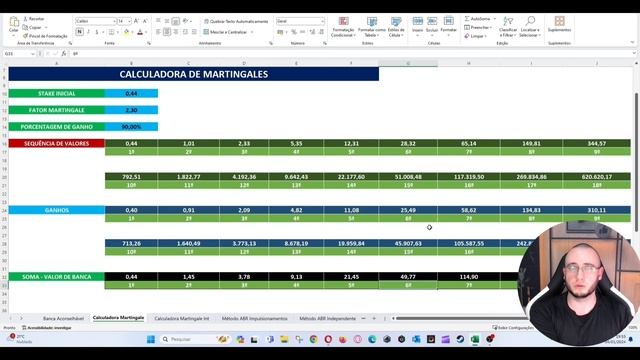Align text right
640x360 pixels.
[x=176, y=32]
